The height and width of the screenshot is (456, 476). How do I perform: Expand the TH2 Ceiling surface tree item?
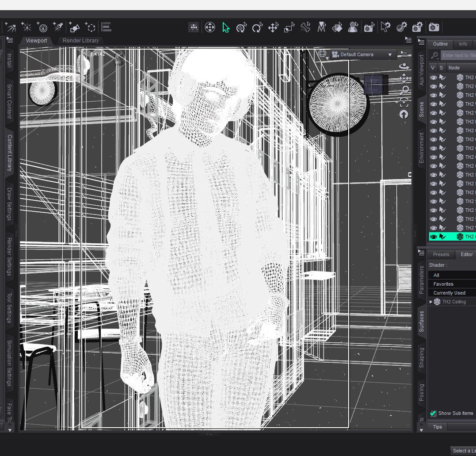[x=431, y=302]
